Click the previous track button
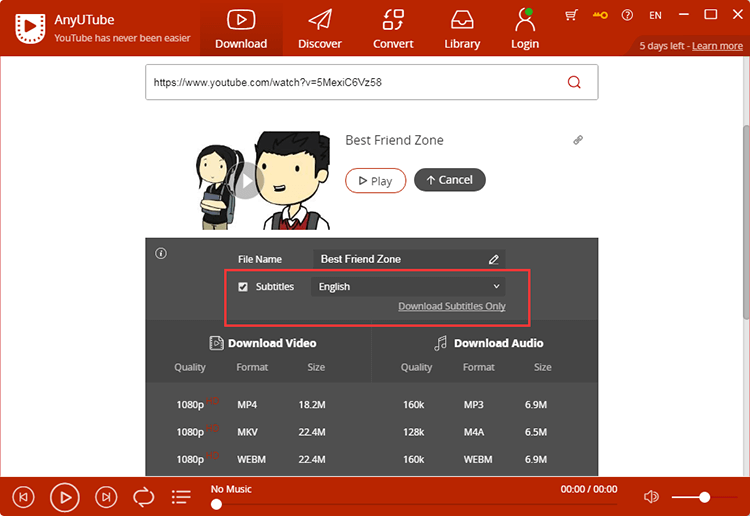 tap(23, 497)
